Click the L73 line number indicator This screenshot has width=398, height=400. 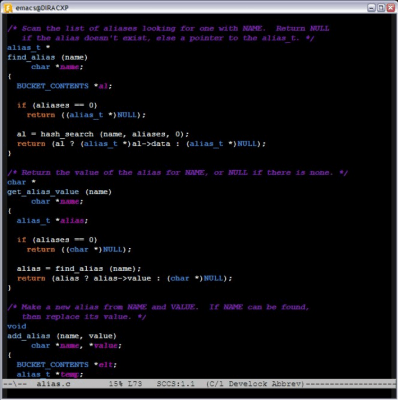134,384
